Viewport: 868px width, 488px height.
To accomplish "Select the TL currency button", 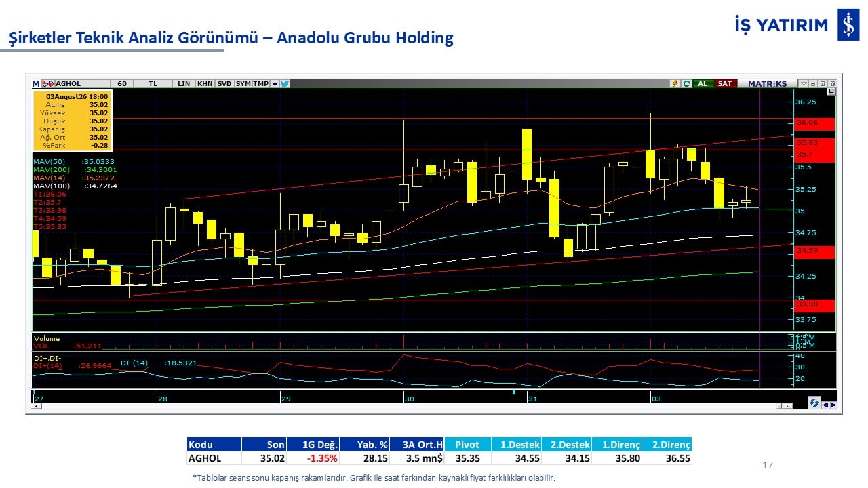I will tap(153, 84).
